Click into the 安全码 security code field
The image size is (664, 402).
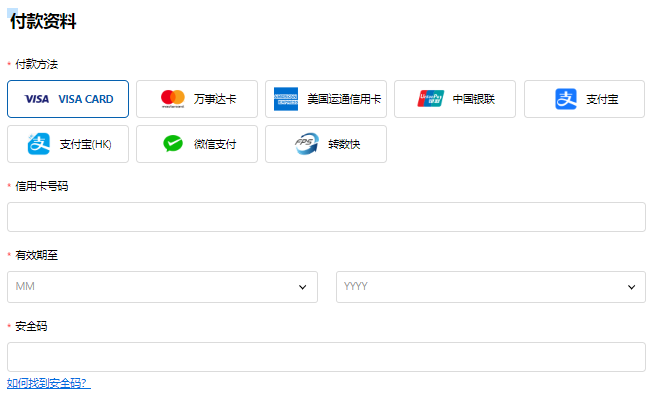pos(326,357)
